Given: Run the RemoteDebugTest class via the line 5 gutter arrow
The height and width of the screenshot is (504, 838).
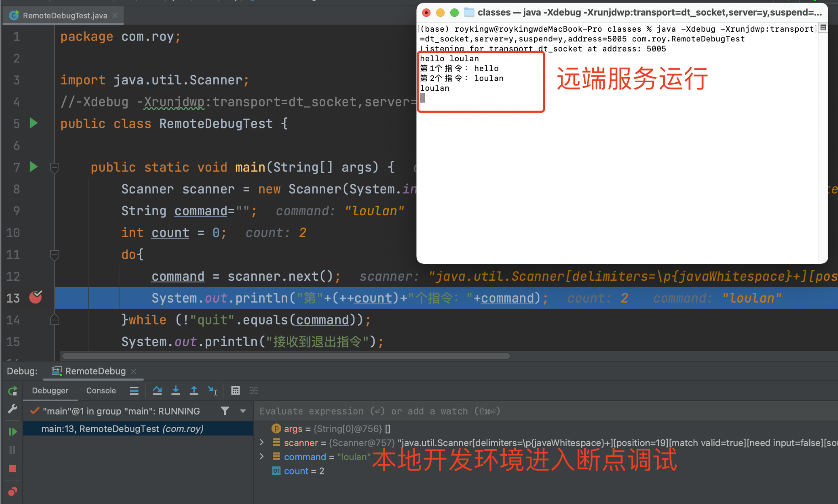Looking at the screenshot, I should (x=34, y=123).
